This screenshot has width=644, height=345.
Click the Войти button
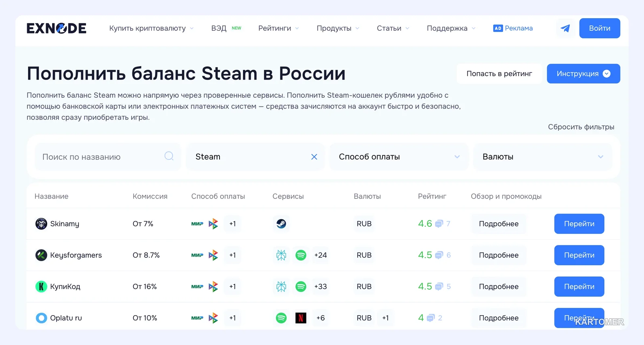[600, 28]
